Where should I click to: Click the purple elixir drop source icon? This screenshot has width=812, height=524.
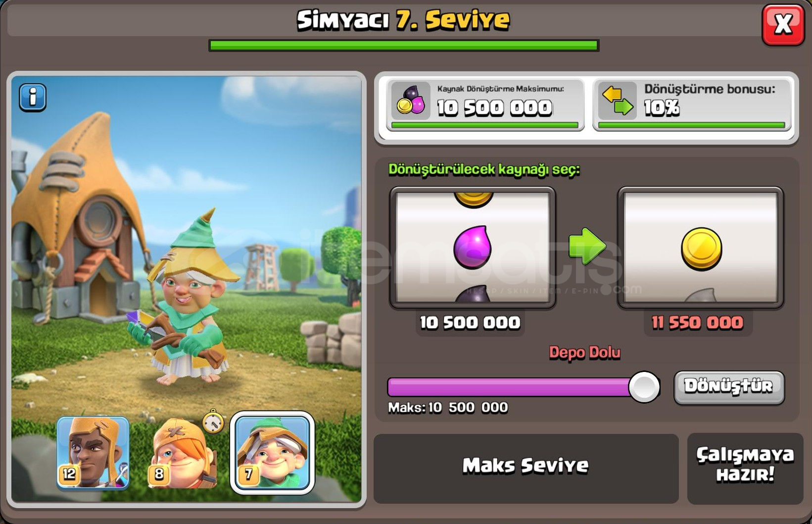click(x=473, y=247)
